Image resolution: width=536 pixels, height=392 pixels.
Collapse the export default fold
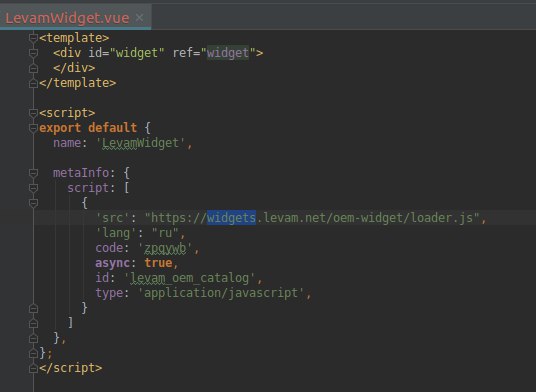pos(33,128)
